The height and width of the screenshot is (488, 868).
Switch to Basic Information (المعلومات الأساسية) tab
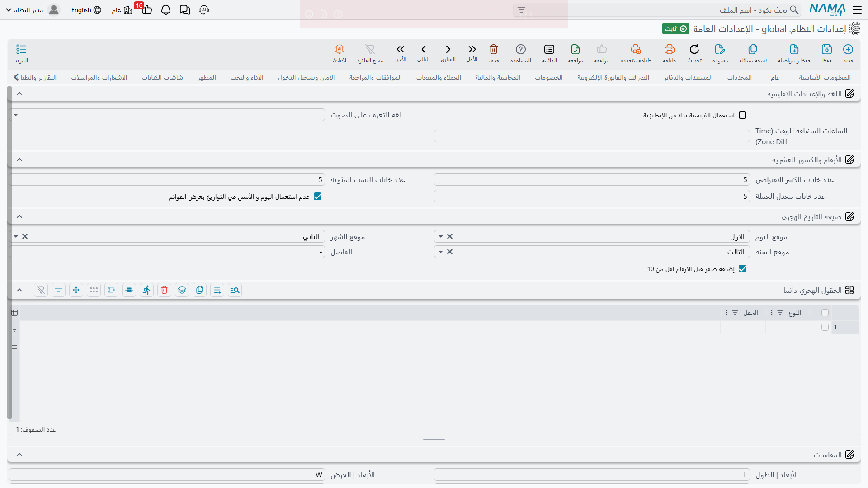click(x=825, y=77)
